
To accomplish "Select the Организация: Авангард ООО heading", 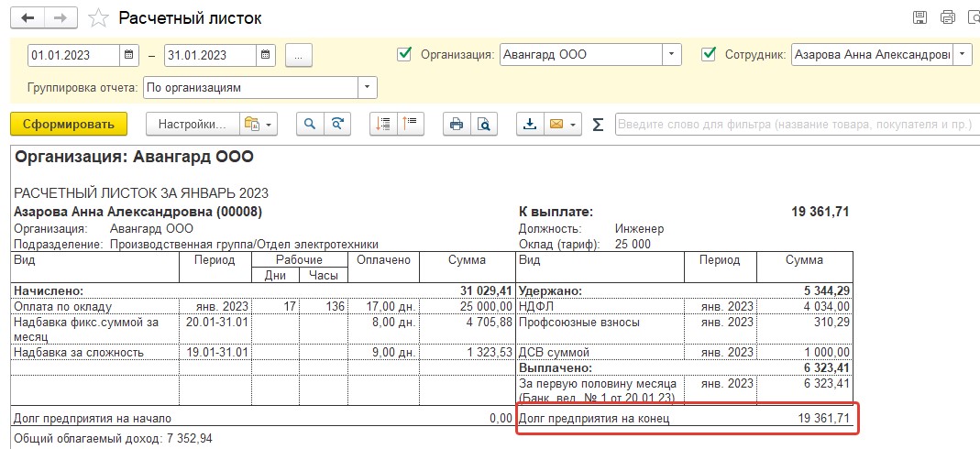I will (134, 158).
